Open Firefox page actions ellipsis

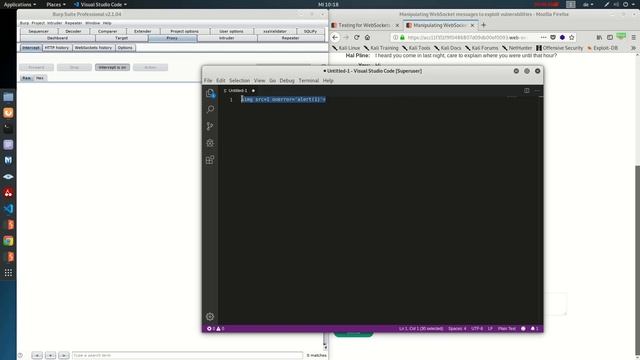point(543,37)
